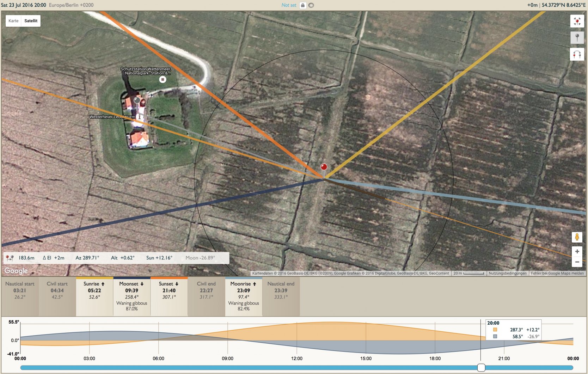Click the Schutzstation Wattenmeer place marker

click(163, 79)
